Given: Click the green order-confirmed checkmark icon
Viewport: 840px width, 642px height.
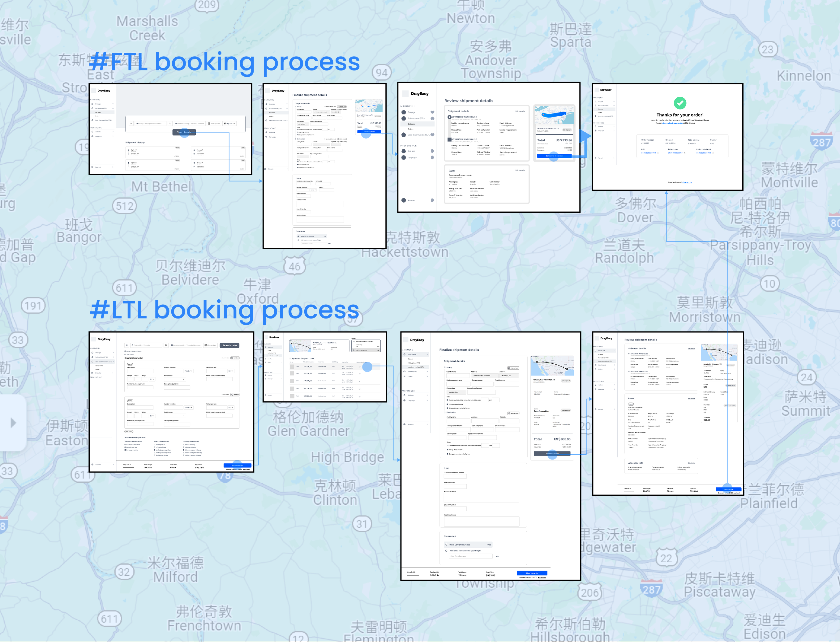Looking at the screenshot, I should click(x=679, y=103).
